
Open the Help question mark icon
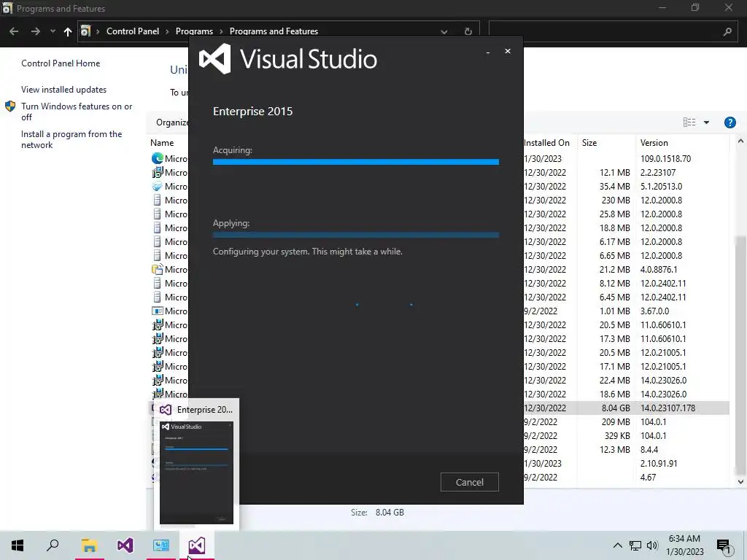click(x=729, y=122)
